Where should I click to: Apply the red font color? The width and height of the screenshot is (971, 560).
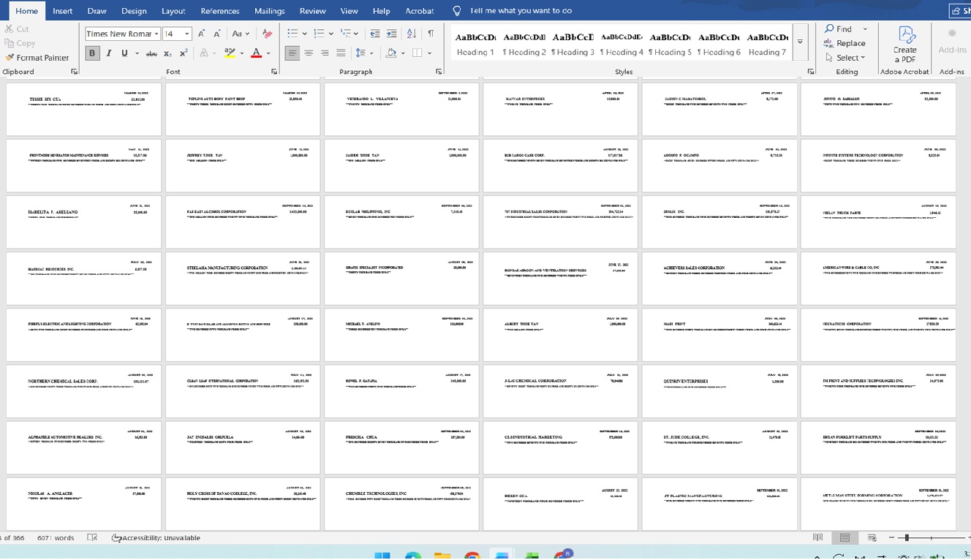click(256, 53)
